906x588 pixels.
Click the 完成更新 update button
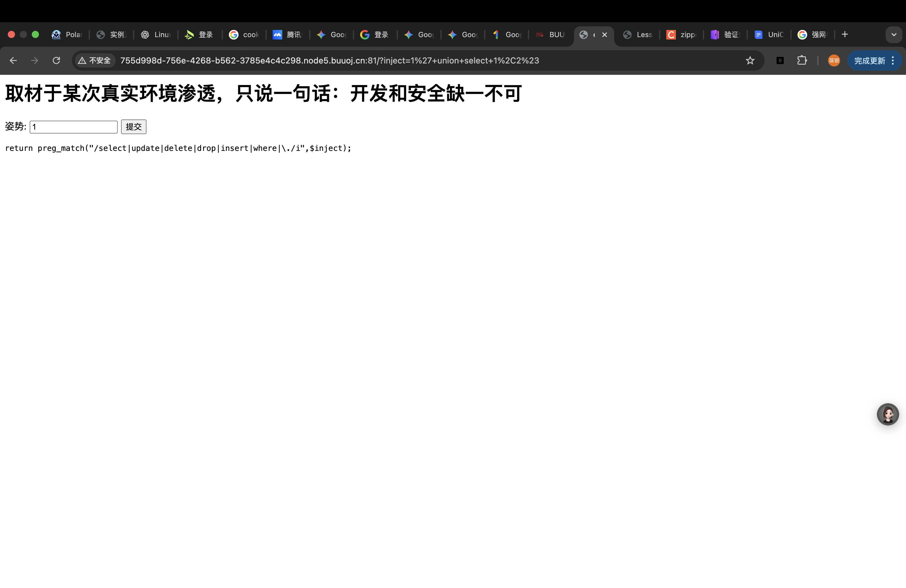point(869,61)
